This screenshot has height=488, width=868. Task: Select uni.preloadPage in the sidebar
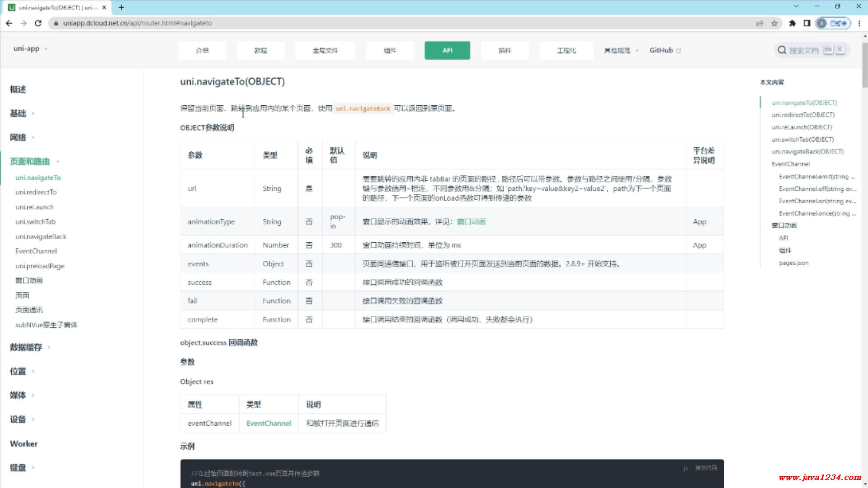[40, 266]
